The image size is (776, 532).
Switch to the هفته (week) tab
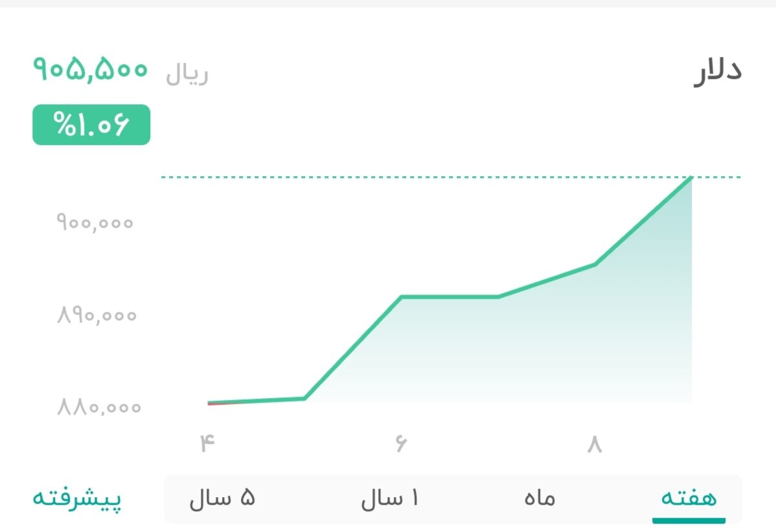tap(689, 498)
